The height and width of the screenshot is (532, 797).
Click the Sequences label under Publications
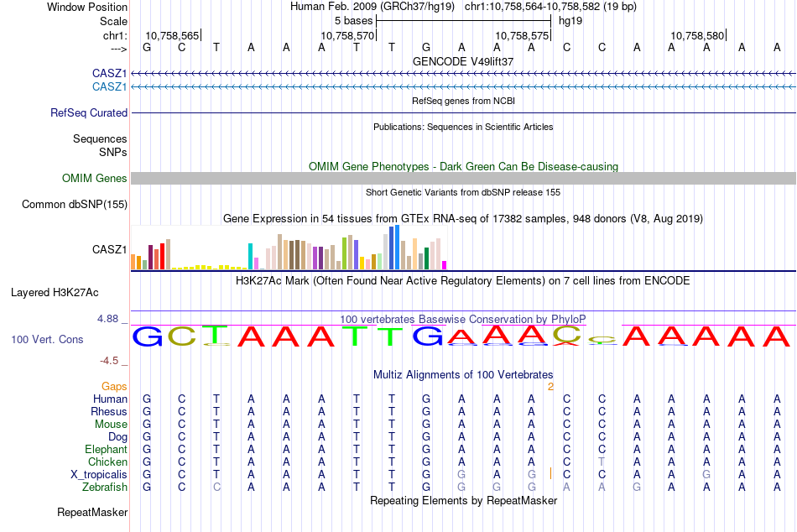point(100,138)
